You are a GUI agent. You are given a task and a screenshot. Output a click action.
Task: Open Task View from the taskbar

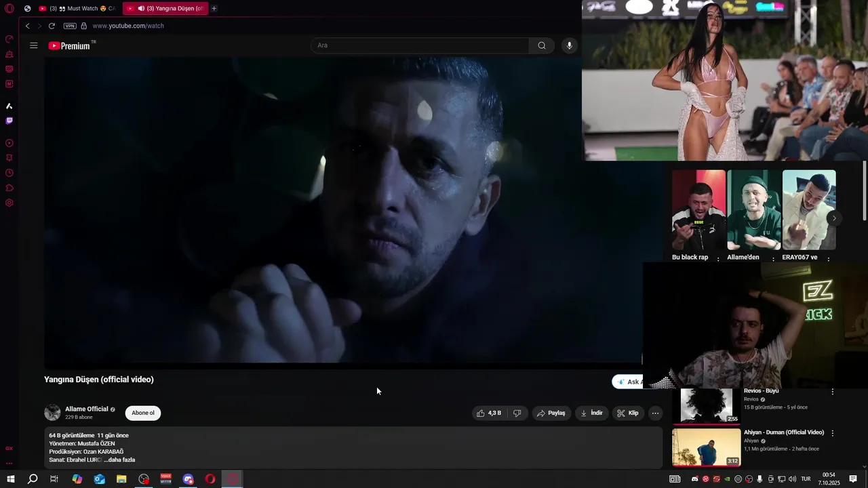pos(54,479)
